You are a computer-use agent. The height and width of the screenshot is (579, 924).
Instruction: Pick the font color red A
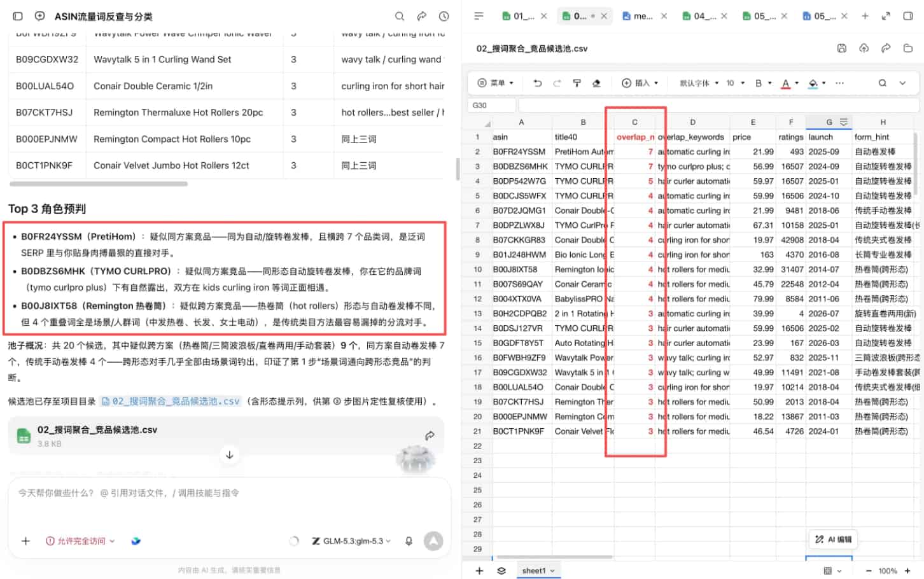(x=785, y=83)
